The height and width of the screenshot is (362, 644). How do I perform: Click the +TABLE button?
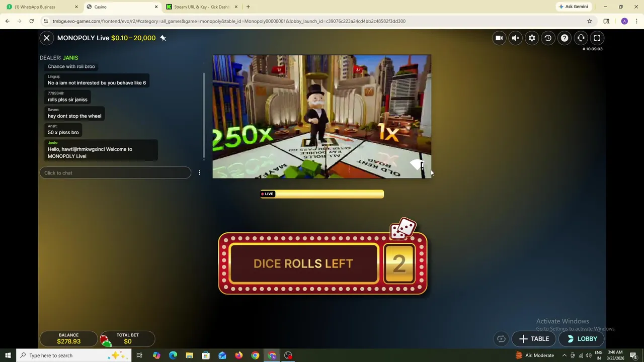pos(534,339)
